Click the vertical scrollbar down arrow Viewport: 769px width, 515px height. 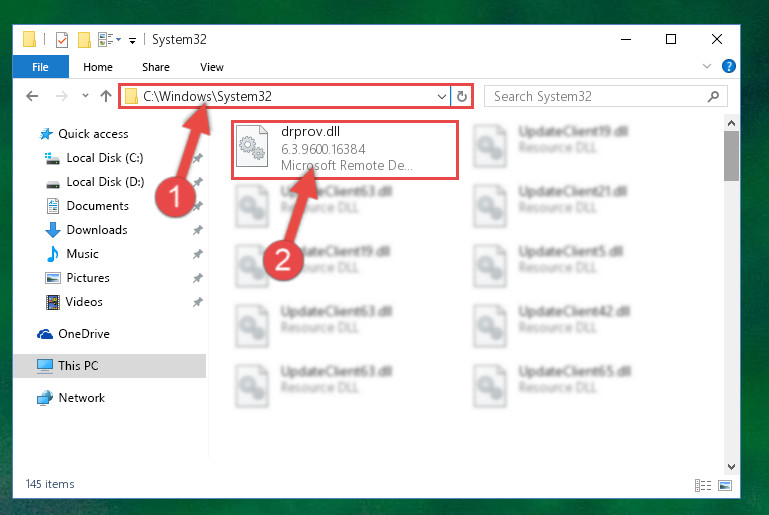tap(731, 466)
